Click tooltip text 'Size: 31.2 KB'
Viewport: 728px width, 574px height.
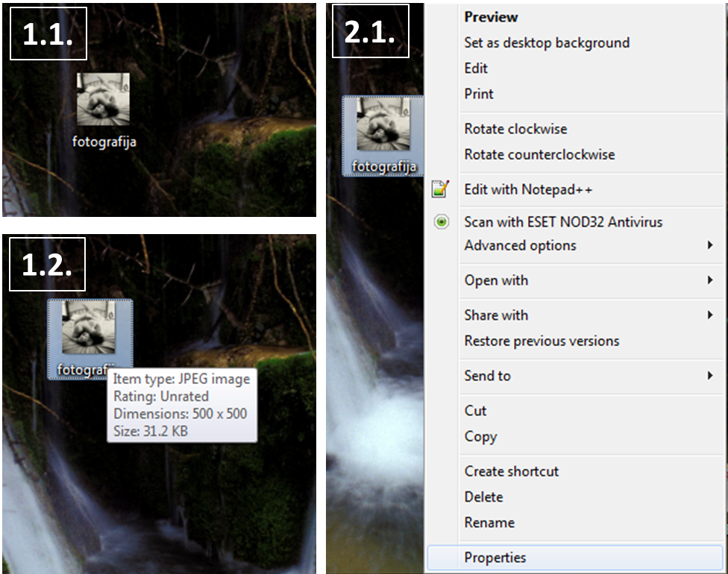[151, 431]
